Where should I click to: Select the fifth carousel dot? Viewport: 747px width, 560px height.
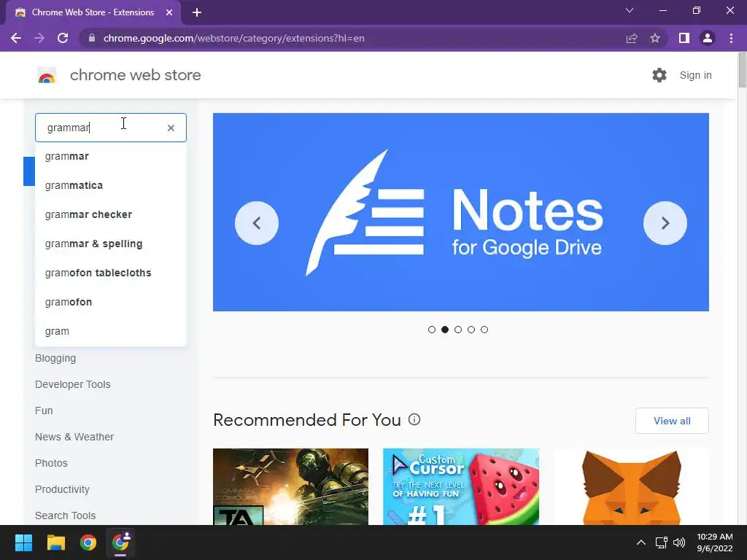484,330
